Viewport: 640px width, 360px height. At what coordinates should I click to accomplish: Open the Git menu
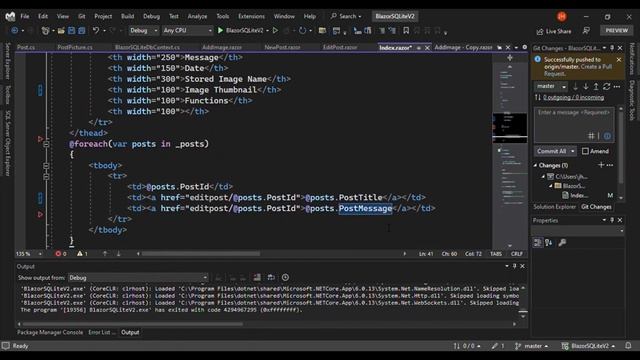82,16
